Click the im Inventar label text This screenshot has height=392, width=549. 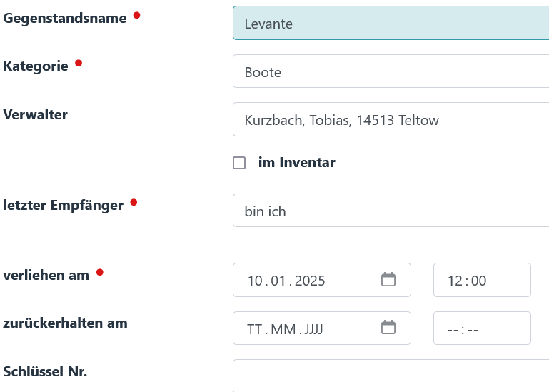coord(296,163)
